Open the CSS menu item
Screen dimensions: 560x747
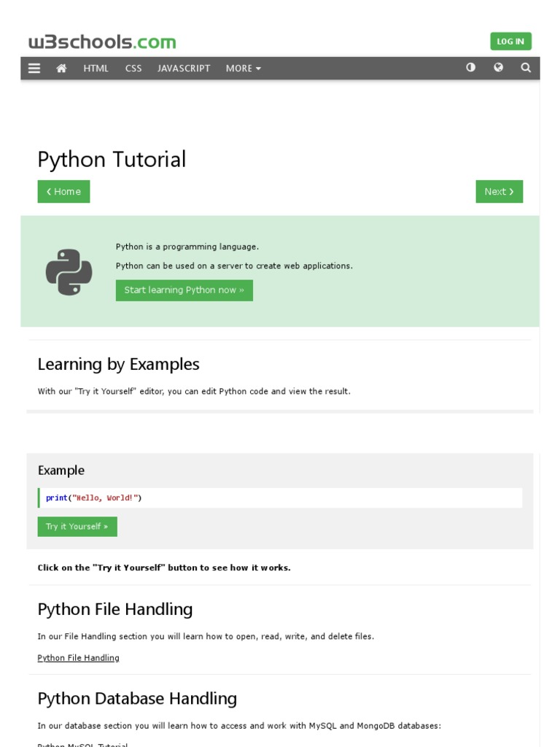133,69
